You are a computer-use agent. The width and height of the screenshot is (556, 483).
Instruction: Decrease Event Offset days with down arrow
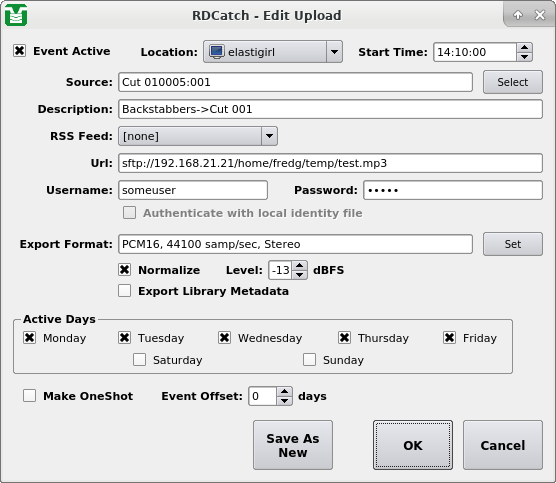(x=284, y=401)
